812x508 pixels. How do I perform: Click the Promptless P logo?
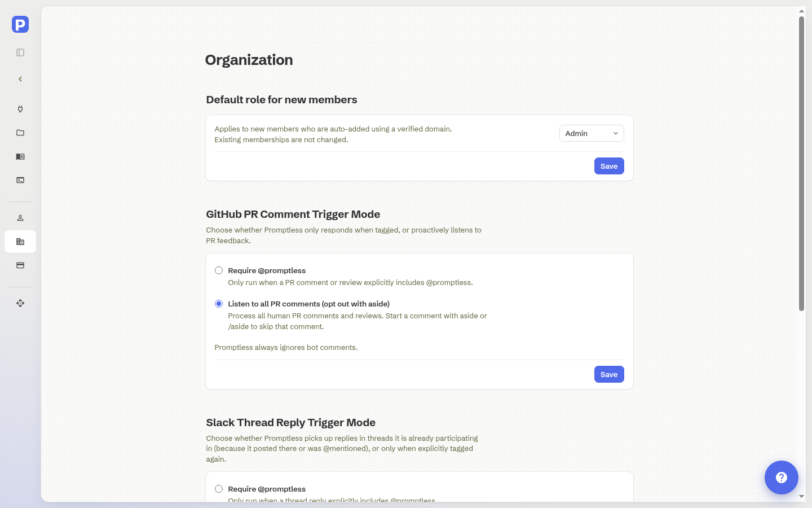point(20,24)
